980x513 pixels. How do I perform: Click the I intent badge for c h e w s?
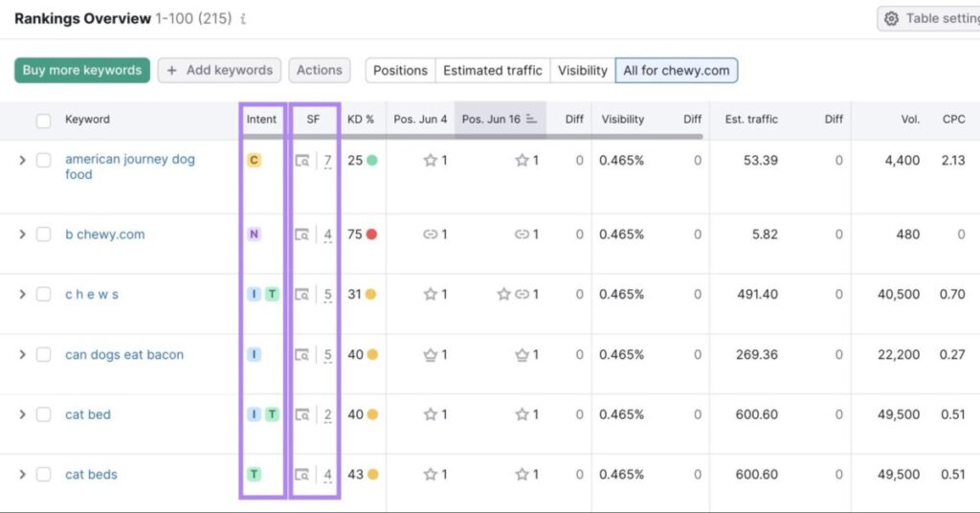pos(254,294)
